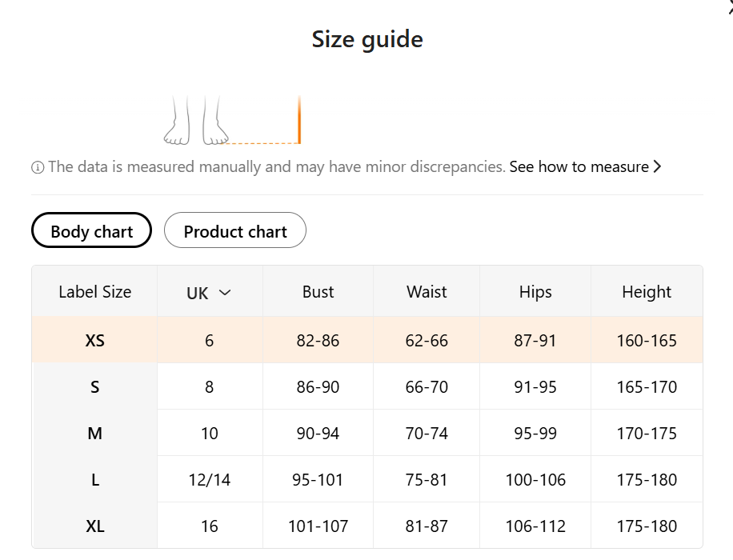The image size is (733, 560).
Task: Select the S label size row
Action: pos(94,387)
